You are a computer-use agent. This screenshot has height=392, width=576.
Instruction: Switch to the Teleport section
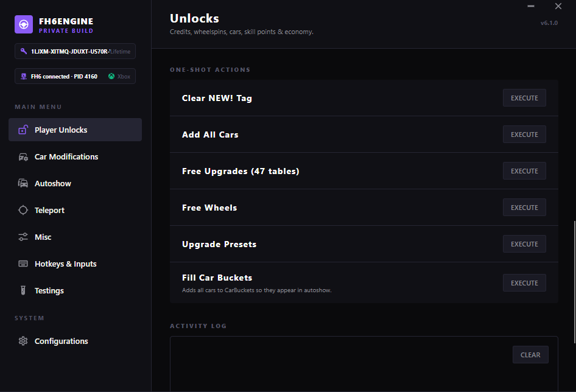pos(75,210)
